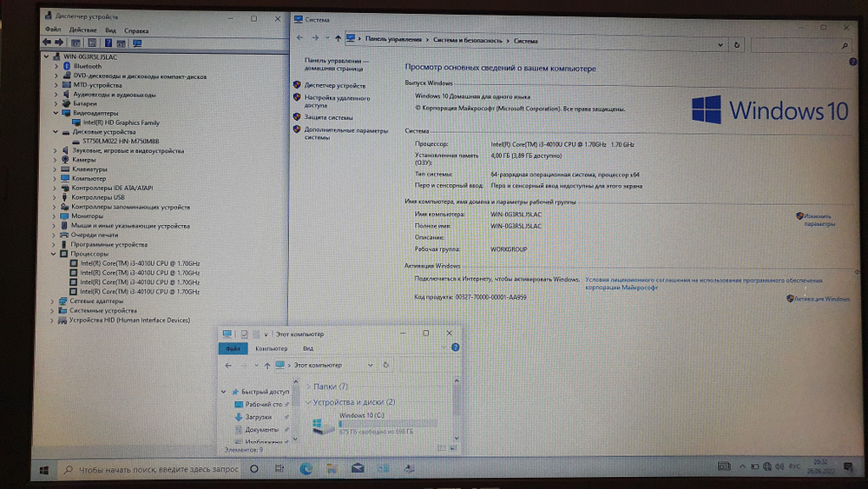Expand Папки (7) group
Viewport: 868px width, 489px height.
(308, 387)
